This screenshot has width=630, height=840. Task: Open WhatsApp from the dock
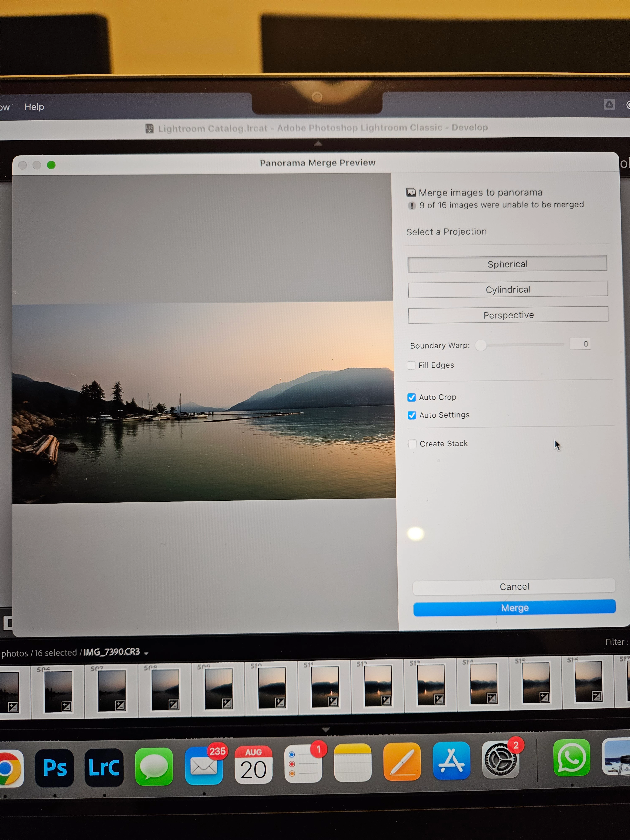[572, 758]
